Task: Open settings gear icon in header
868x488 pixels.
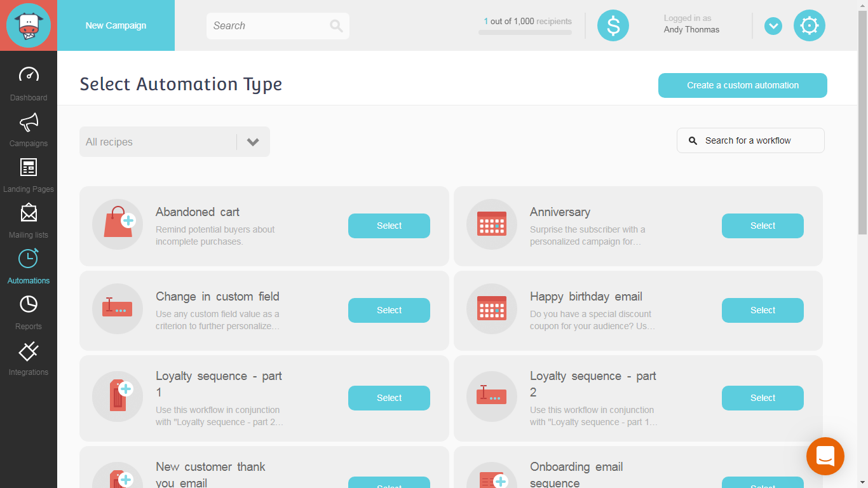Action: (809, 25)
